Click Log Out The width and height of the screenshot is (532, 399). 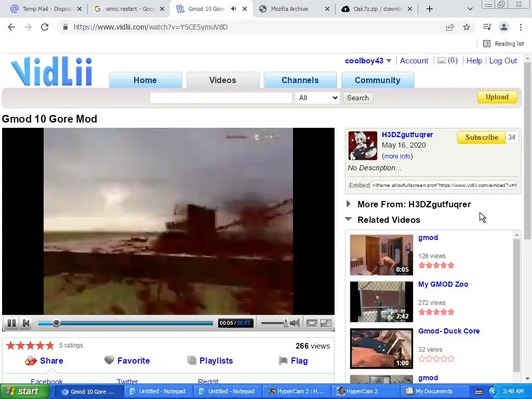[503, 61]
